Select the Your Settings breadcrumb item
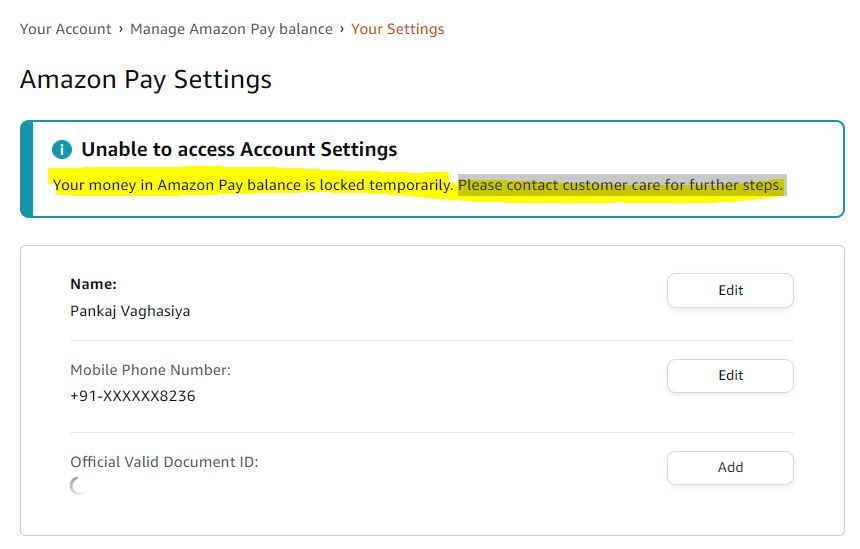This screenshot has height=549, width=860. (398, 29)
